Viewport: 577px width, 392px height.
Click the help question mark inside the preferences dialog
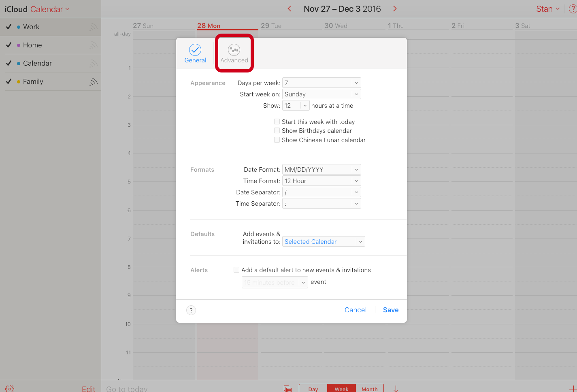click(191, 310)
